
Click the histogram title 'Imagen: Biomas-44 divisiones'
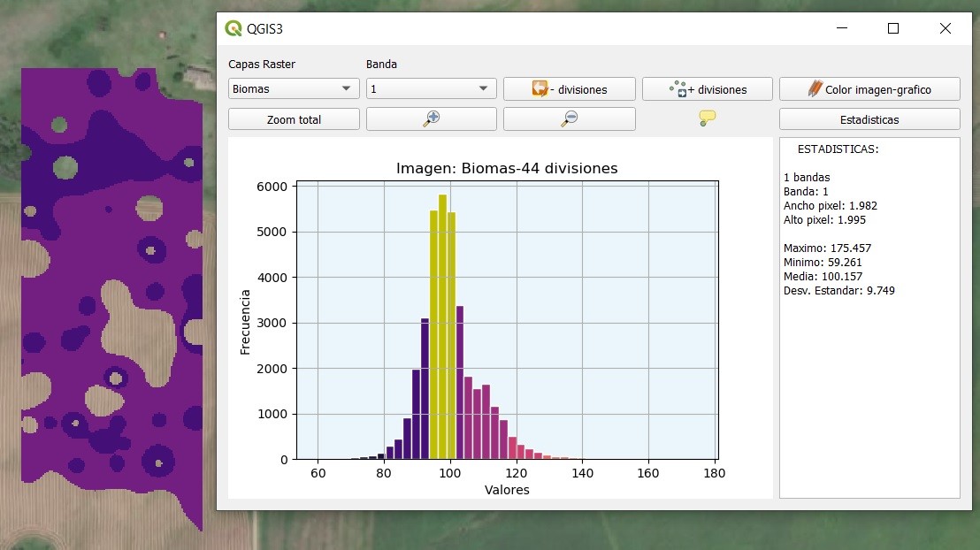pyautogui.click(x=507, y=168)
